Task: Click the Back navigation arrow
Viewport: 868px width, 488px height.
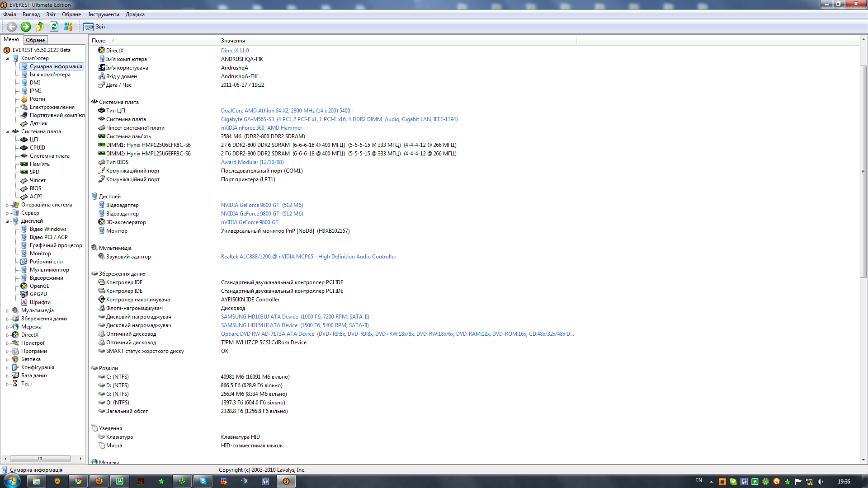Action: pos(12,27)
